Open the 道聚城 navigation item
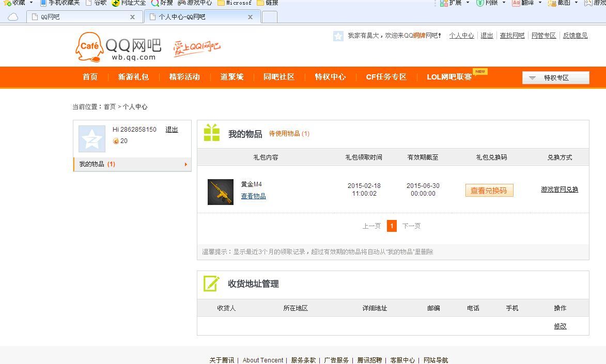The width and height of the screenshot is (606, 364). click(x=232, y=77)
